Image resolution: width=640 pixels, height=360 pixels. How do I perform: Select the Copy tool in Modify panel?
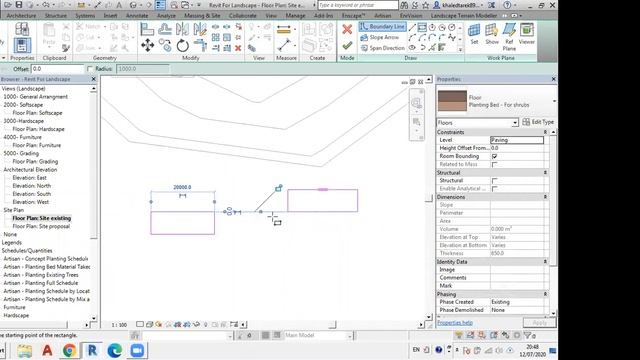pos(165,45)
